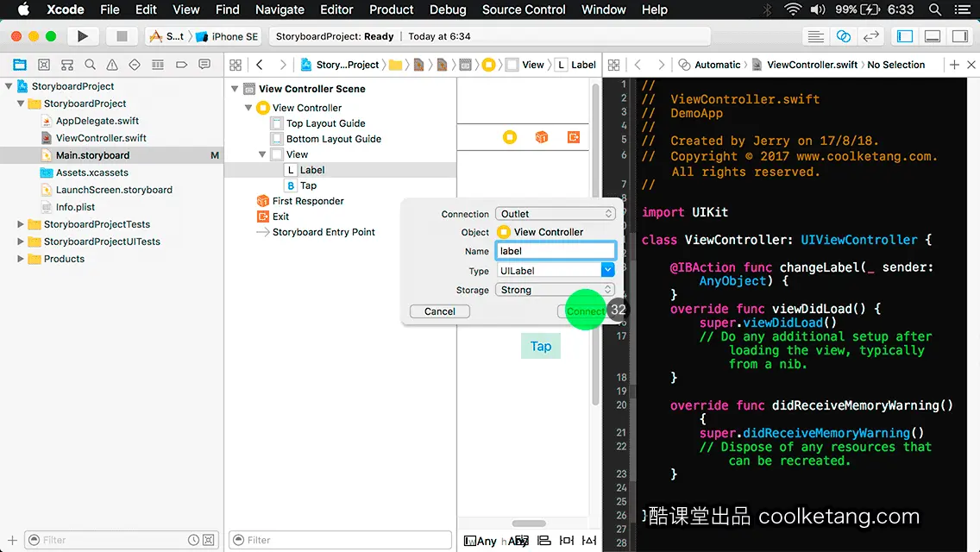
Task: Click the document outline Filter field
Action: click(x=341, y=540)
